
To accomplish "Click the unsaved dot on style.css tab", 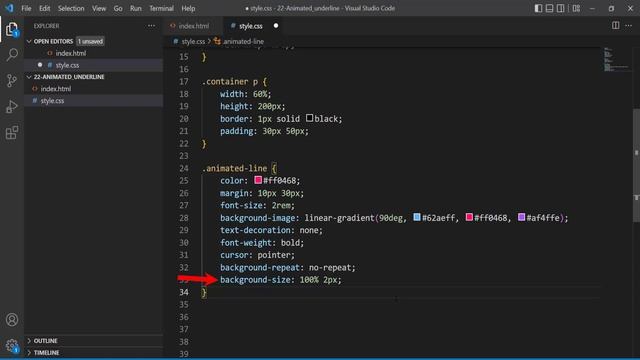I will click(276, 26).
